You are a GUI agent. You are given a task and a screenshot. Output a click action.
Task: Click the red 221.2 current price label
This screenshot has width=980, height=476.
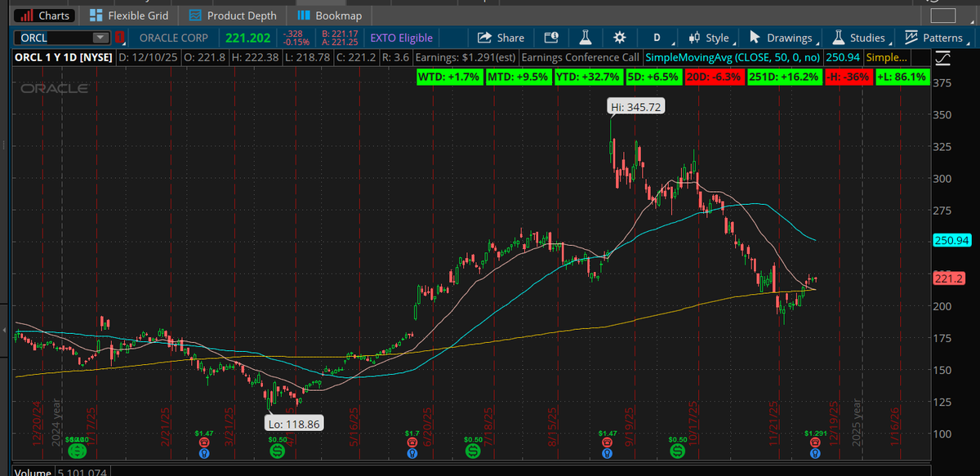951,278
